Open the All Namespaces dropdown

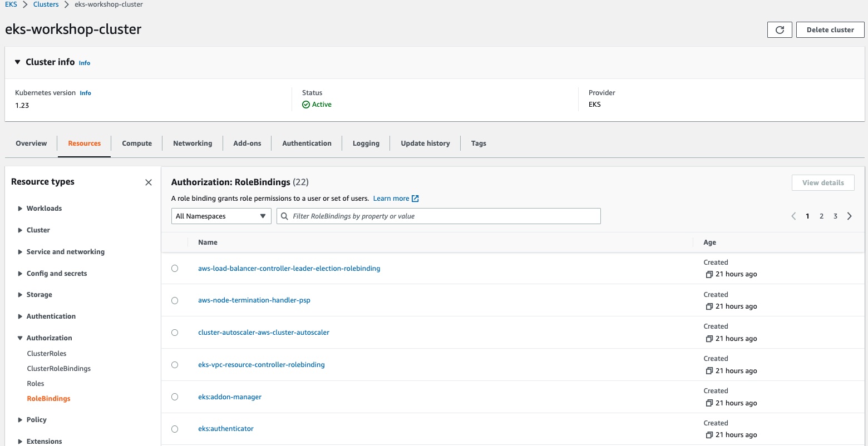coord(221,216)
